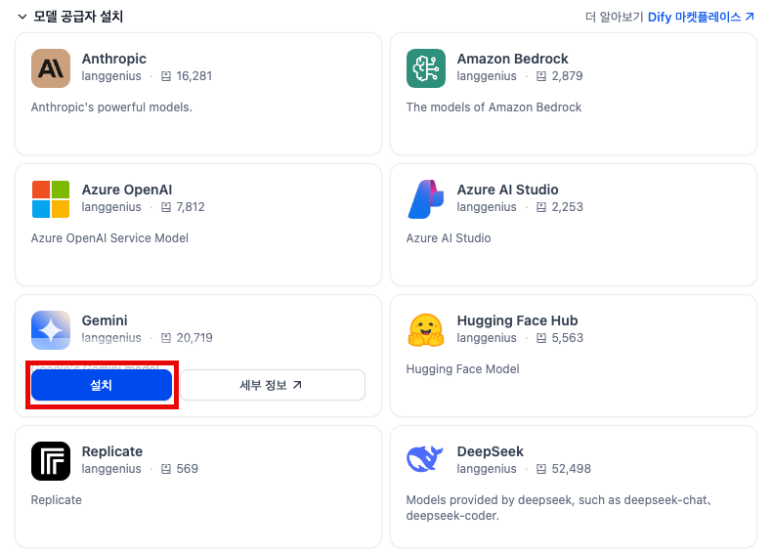Click the Azure OpenAI card title
This screenshot has width=773, height=552.
(127, 190)
